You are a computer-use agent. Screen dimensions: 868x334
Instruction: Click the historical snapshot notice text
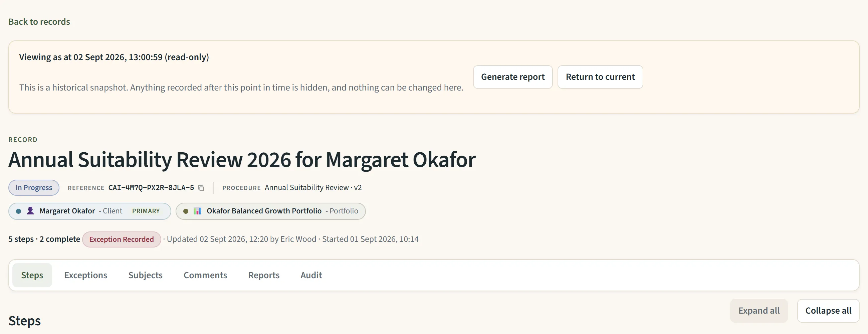pyautogui.click(x=241, y=88)
